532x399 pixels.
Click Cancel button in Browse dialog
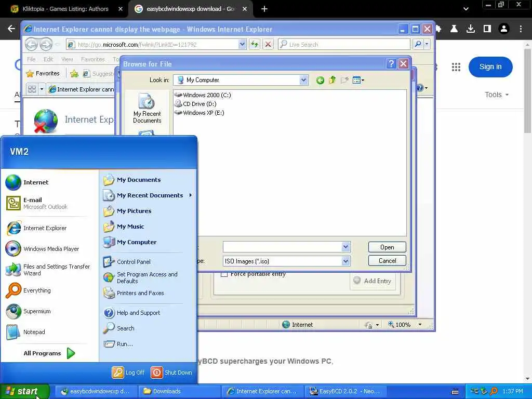coord(387,261)
